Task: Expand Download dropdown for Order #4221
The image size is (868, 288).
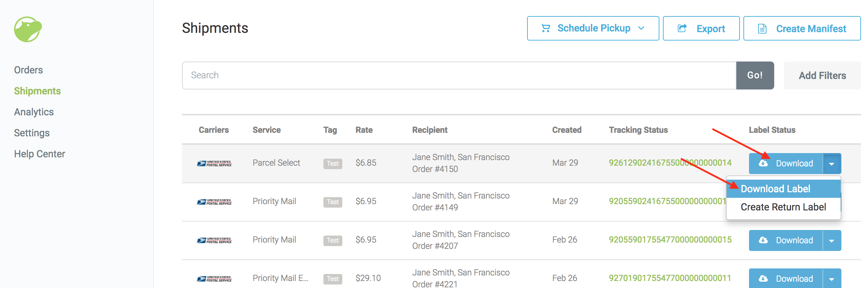Action: coord(832,278)
